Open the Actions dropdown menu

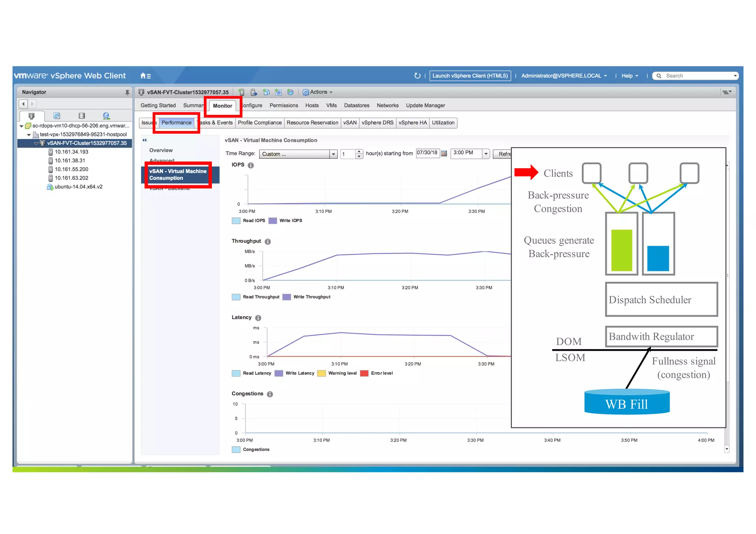point(317,92)
